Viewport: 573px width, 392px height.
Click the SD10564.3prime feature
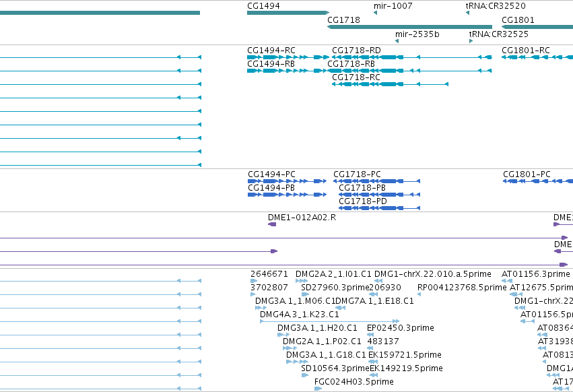(x=305, y=376)
